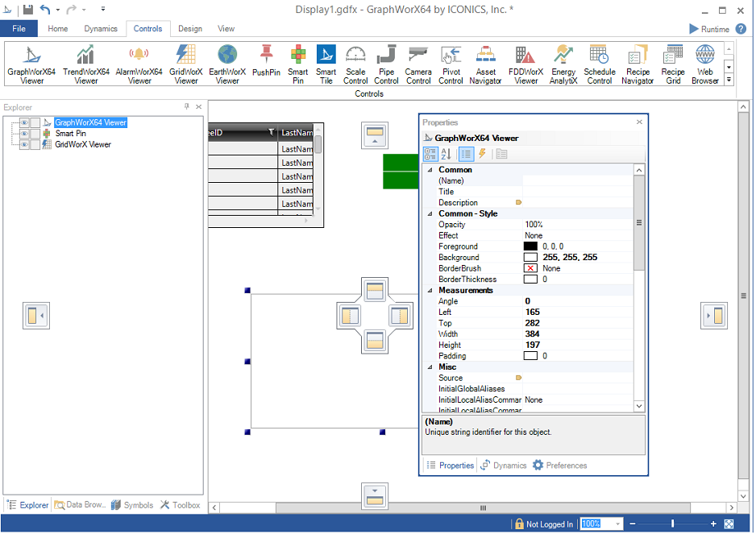The width and height of the screenshot is (756, 534).
Task: Switch to the Dynamics ribbon tab
Action: tap(101, 29)
